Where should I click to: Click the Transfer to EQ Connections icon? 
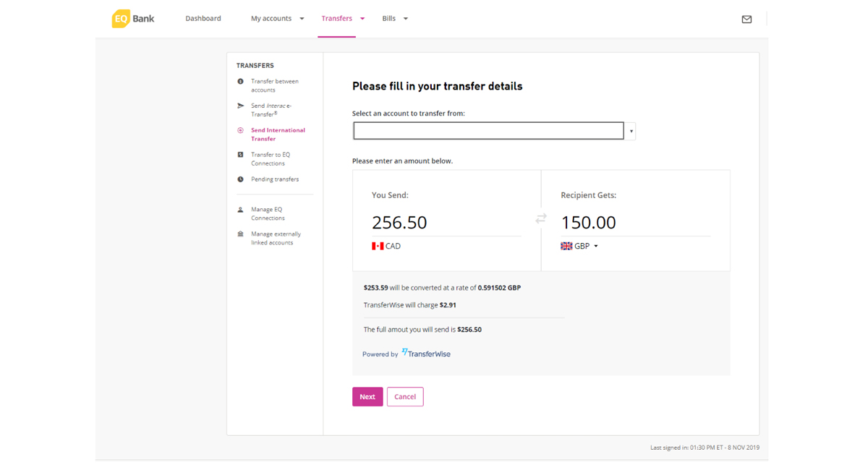tap(241, 155)
